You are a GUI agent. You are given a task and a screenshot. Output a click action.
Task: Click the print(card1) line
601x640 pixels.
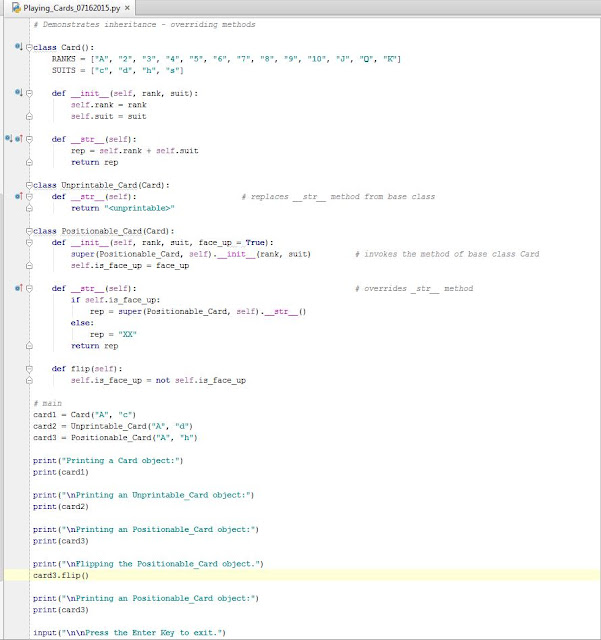coord(61,472)
